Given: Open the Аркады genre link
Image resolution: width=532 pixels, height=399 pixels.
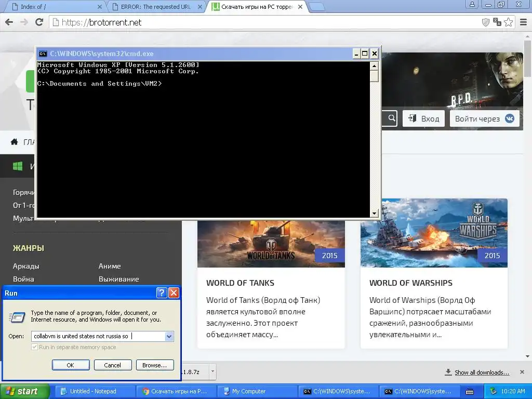Looking at the screenshot, I should (x=26, y=266).
